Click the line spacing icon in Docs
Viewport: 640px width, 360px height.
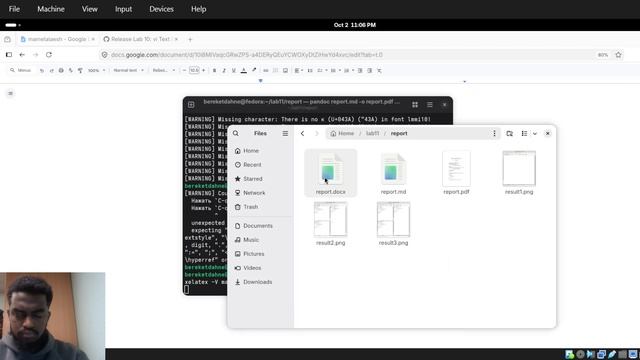click(310, 71)
